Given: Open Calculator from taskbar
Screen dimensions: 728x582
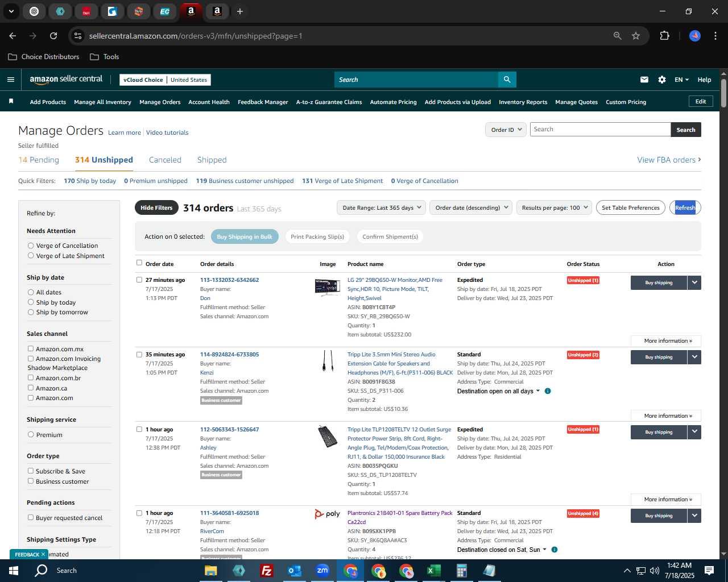Looking at the screenshot, I should [x=461, y=571].
